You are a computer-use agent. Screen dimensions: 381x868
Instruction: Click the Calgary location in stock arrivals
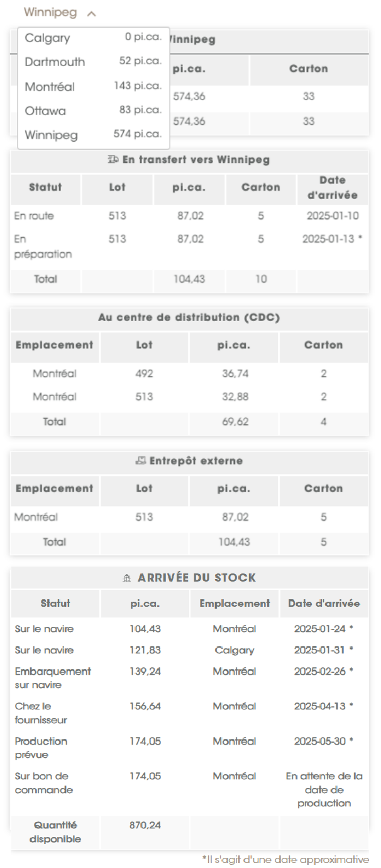235,650
